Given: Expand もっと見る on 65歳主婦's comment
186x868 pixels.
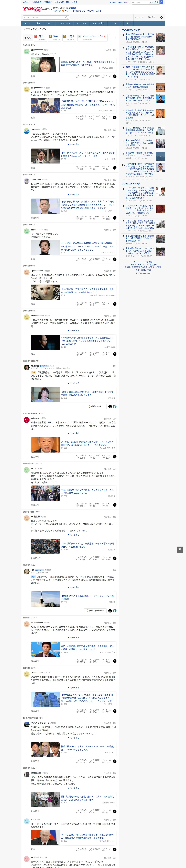Looking at the screenshot, I should click(73, 535).
